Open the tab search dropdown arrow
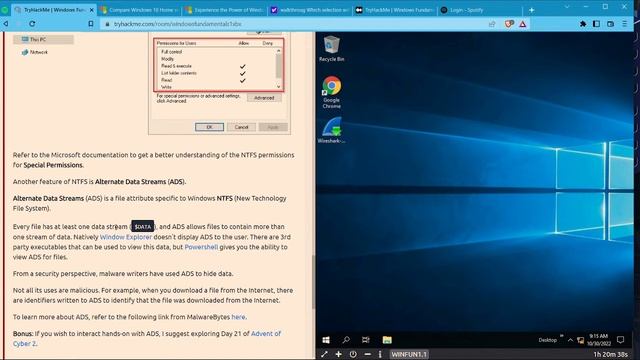The width and height of the screenshot is (640, 360). 567,7
